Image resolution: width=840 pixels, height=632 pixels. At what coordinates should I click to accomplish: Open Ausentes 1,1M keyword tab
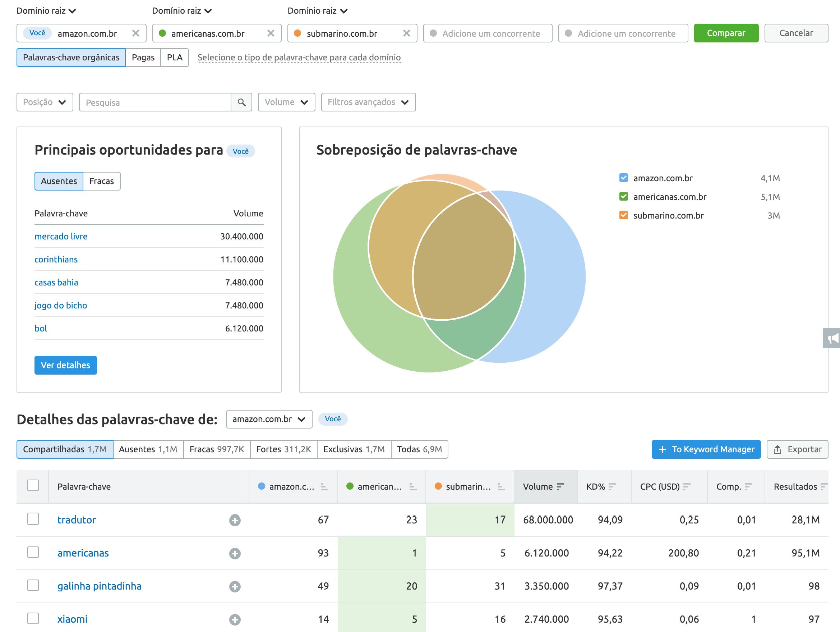tap(148, 449)
